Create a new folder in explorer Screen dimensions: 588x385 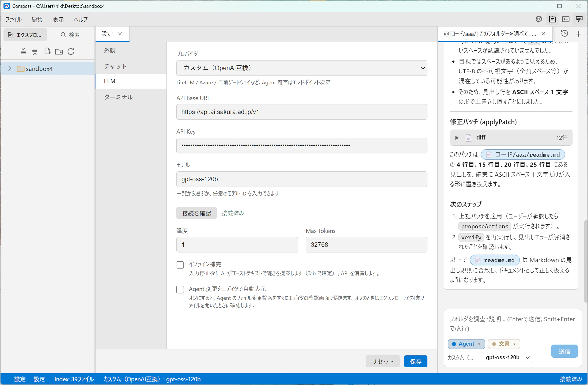pos(59,51)
